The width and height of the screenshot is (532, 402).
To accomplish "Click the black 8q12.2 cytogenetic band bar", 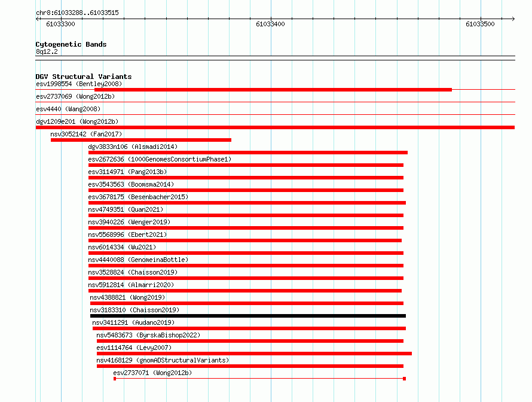I will pyautogui.click(x=275, y=58).
